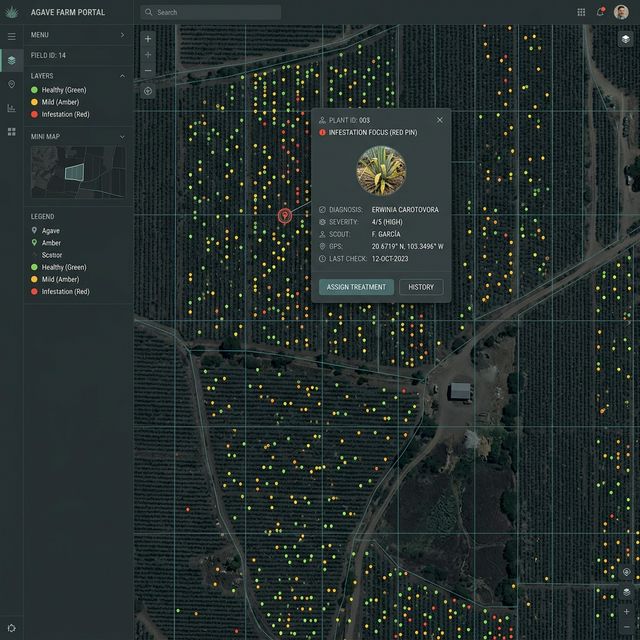Screen dimensions: 640x640
Task: Open the map layers button at top right
Action: [x=625, y=39]
